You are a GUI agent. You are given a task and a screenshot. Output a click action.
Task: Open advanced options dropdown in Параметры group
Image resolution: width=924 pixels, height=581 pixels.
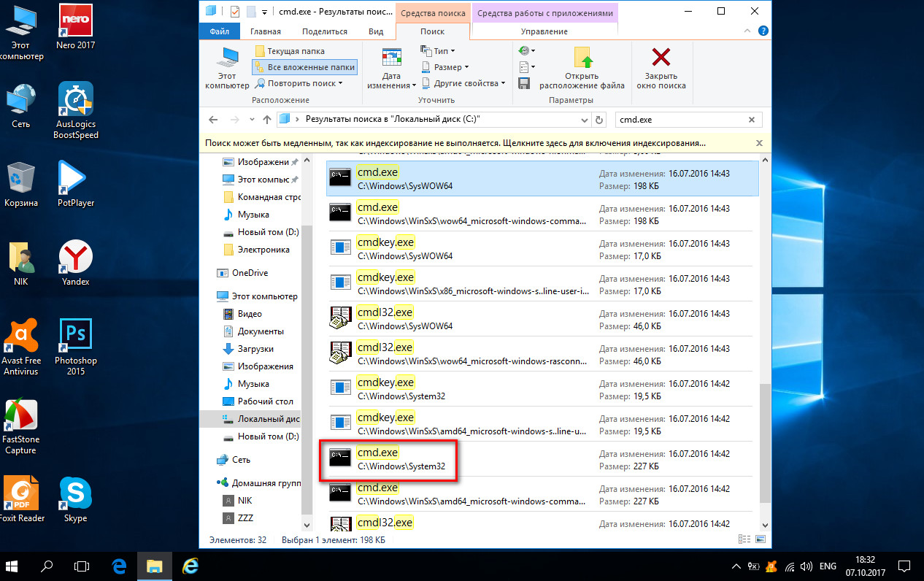point(525,67)
